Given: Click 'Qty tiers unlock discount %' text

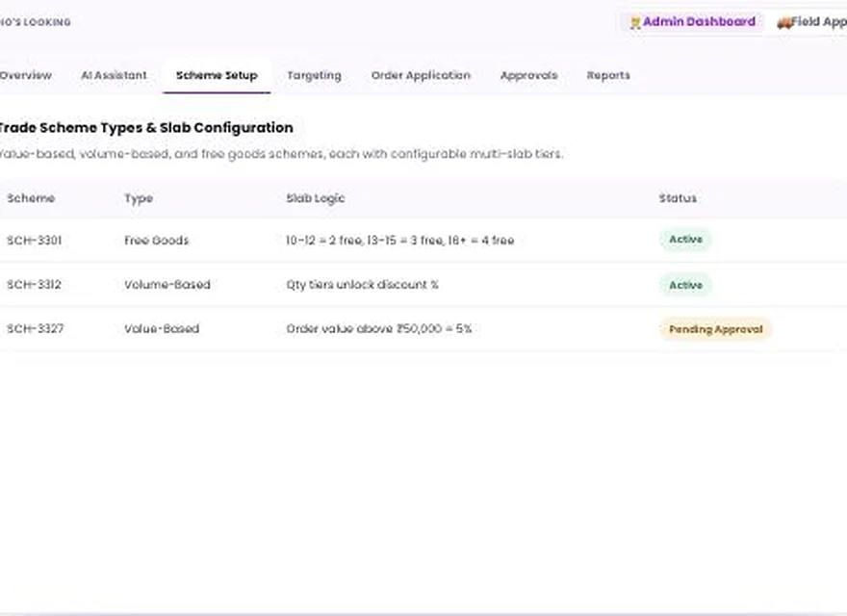Looking at the screenshot, I should (x=363, y=284).
